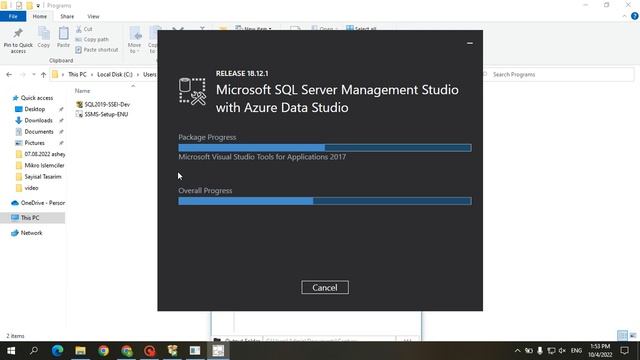The width and height of the screenshot is (640, 360).
Task: Click This PC in the address bar
Action: click(77, 75)
